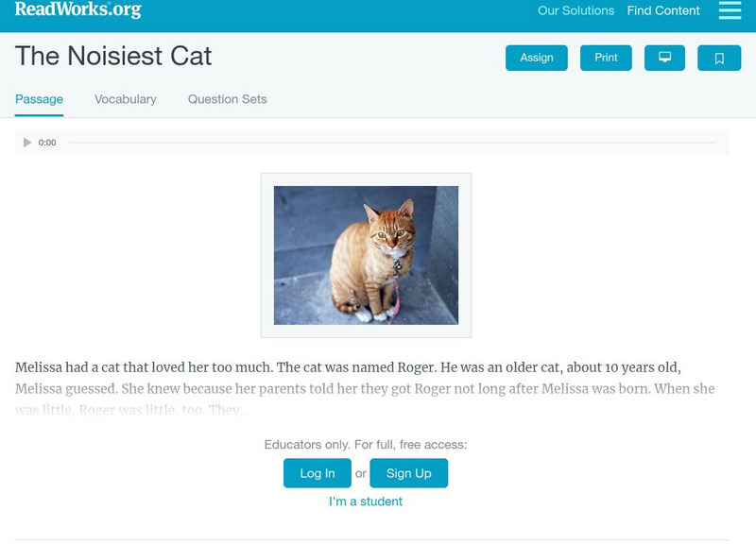Open the Our Solutions menu
The width and height of the screenshot is (756, 544).
coord(576,11)
